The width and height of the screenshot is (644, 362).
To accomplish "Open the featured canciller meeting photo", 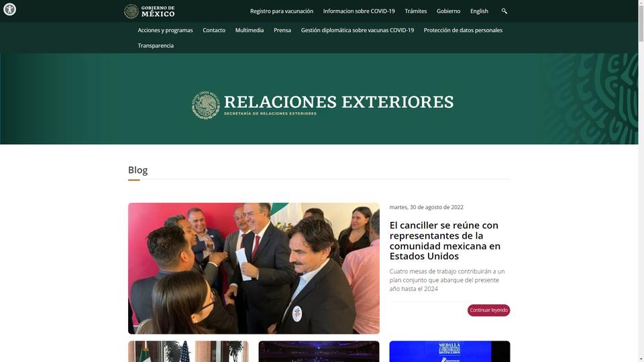I will pos(254,268).
